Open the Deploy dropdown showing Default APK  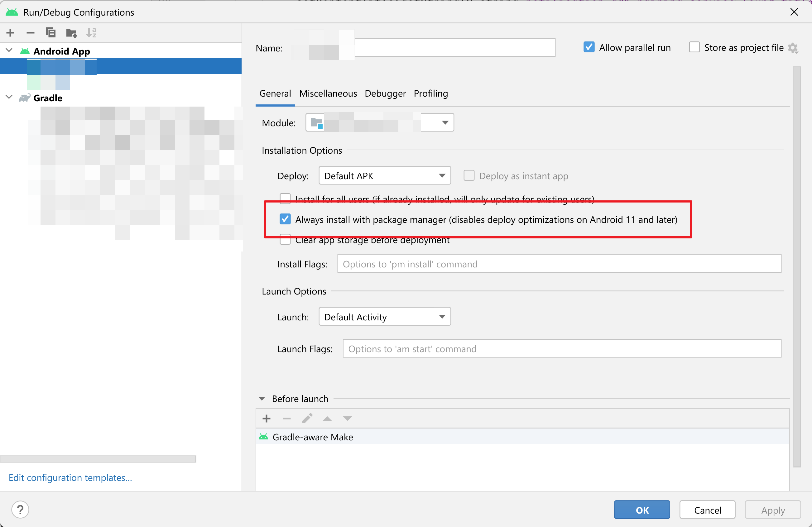[x=385, y=176]
